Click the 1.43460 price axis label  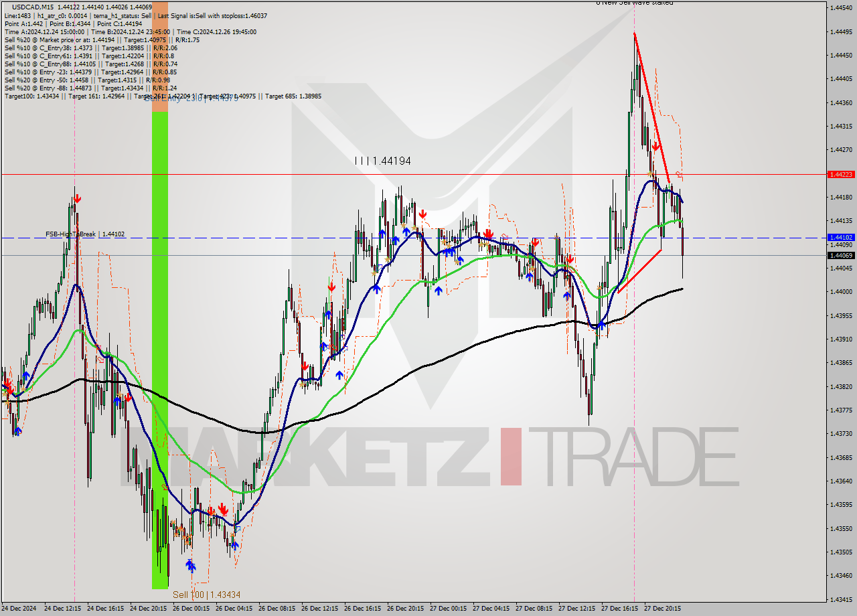tap(840, 575)
